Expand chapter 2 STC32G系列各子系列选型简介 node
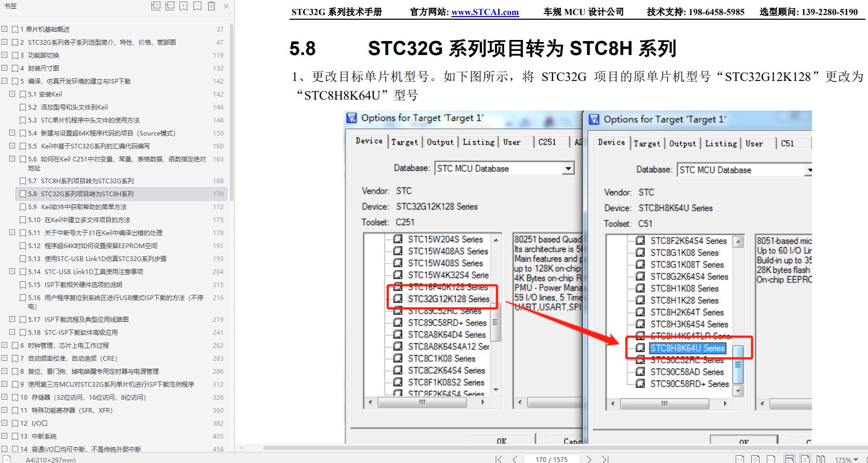Viewport: 868px width, 463px height. [5, 42]
